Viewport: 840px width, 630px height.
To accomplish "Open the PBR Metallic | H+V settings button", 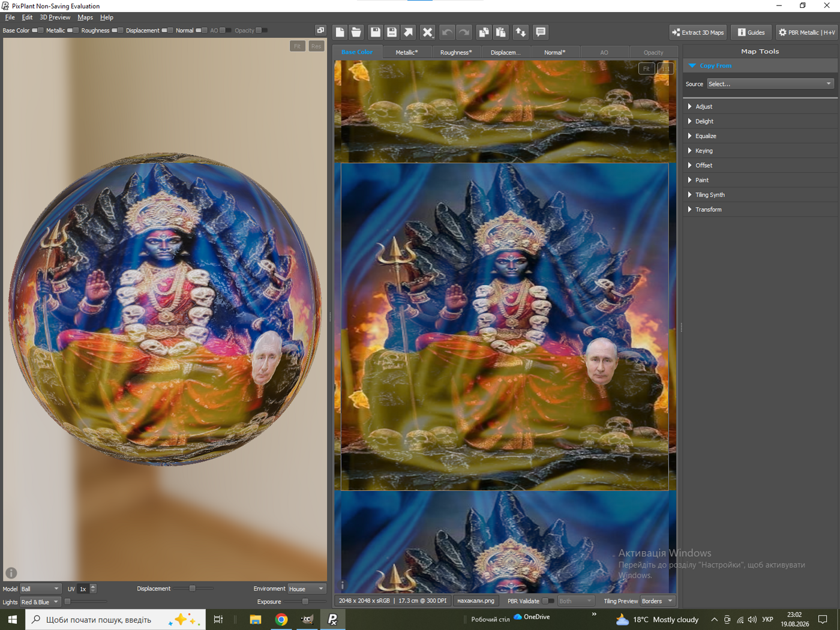I will (807, 32).
